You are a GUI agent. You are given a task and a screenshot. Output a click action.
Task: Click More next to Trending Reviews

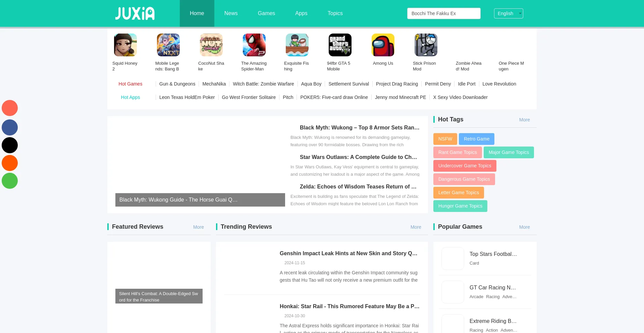[416, 227]
